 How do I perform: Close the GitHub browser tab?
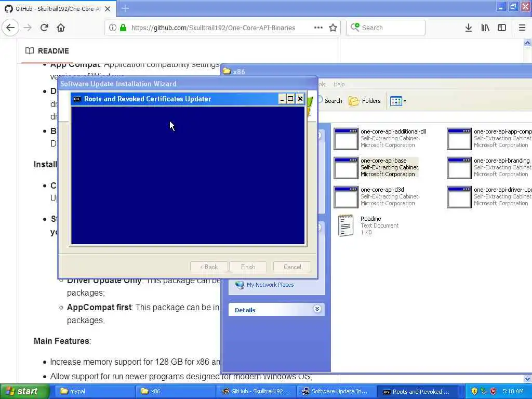click(x=108, y=9)
